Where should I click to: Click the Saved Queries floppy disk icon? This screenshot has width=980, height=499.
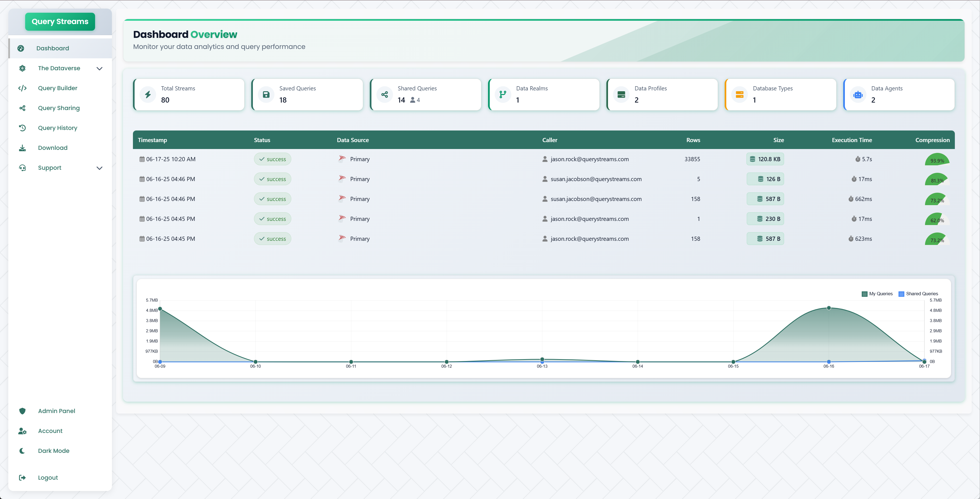pyautogui.click(x=266, y=94)
